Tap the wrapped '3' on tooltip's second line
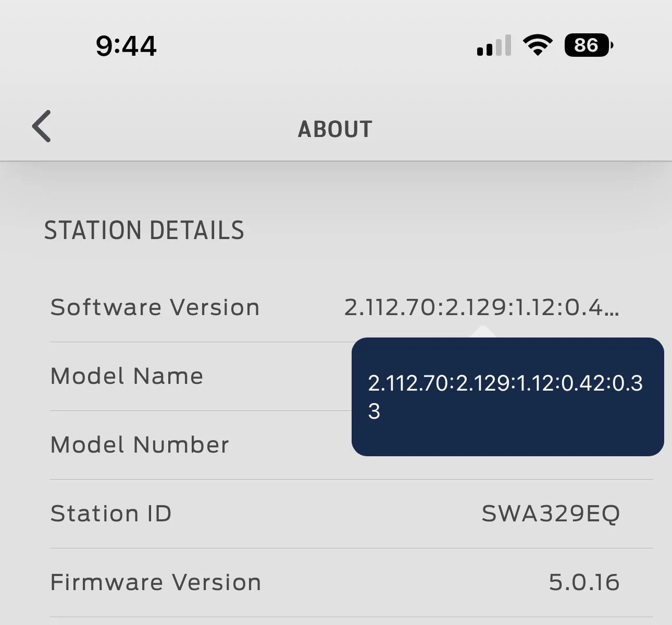This screenshot has height=625, width=672. 374,411
